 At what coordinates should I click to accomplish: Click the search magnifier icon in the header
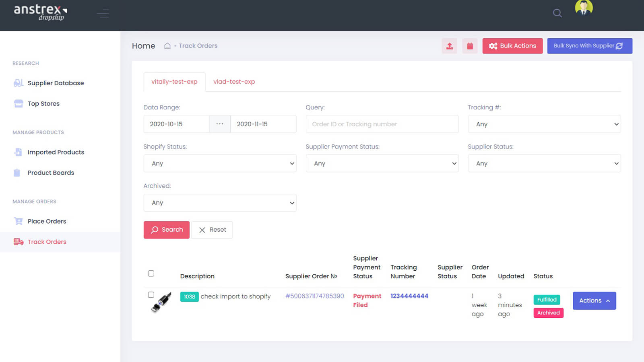coord(557,13)
